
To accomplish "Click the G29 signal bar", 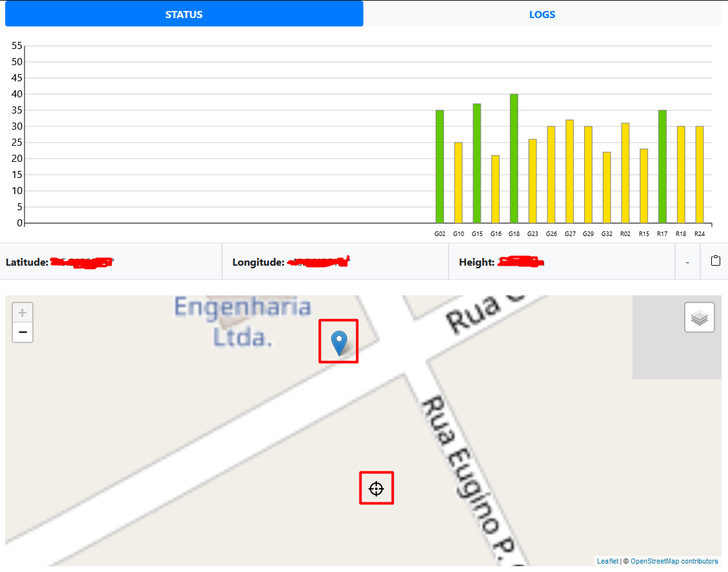I will pos(588,175).
